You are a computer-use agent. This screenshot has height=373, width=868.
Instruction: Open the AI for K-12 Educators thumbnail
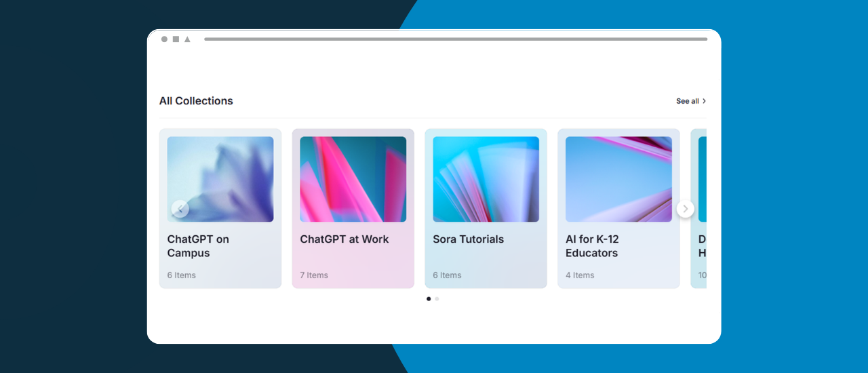619,179
